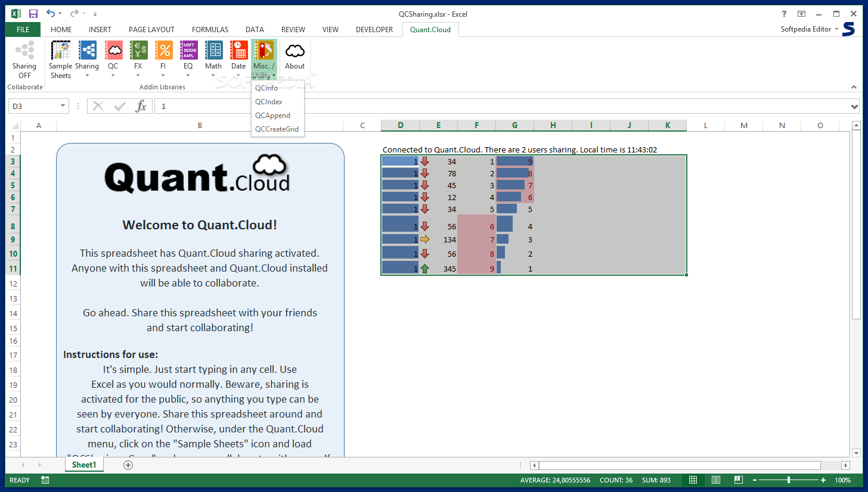Select column L header
This screenshot has height=492, width=868.
[705, 125]
